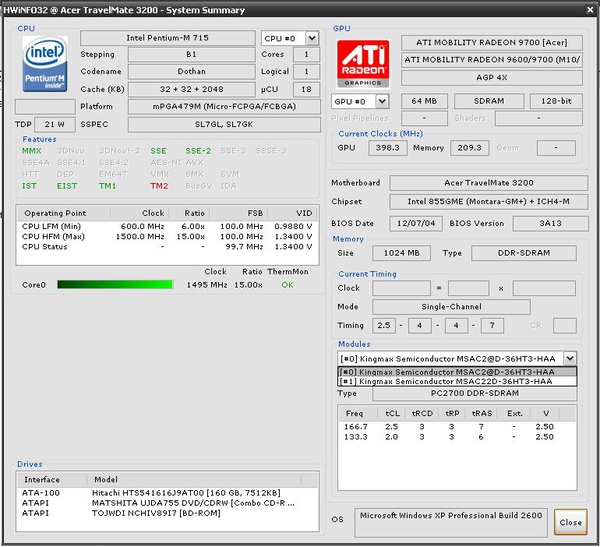
Task: Open the GPU #0 selector dropdown
Action: (382, 101)
